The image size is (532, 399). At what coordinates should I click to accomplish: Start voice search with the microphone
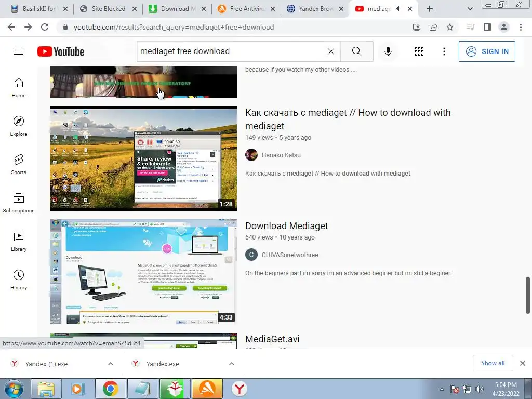pyautogui.click(x=388, y=51)
